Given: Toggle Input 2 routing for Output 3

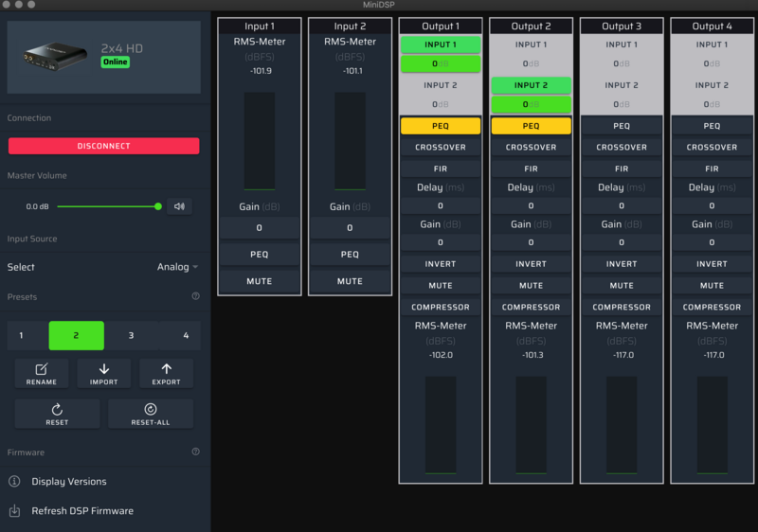Looking at the screenshot, I should [622, 85].
